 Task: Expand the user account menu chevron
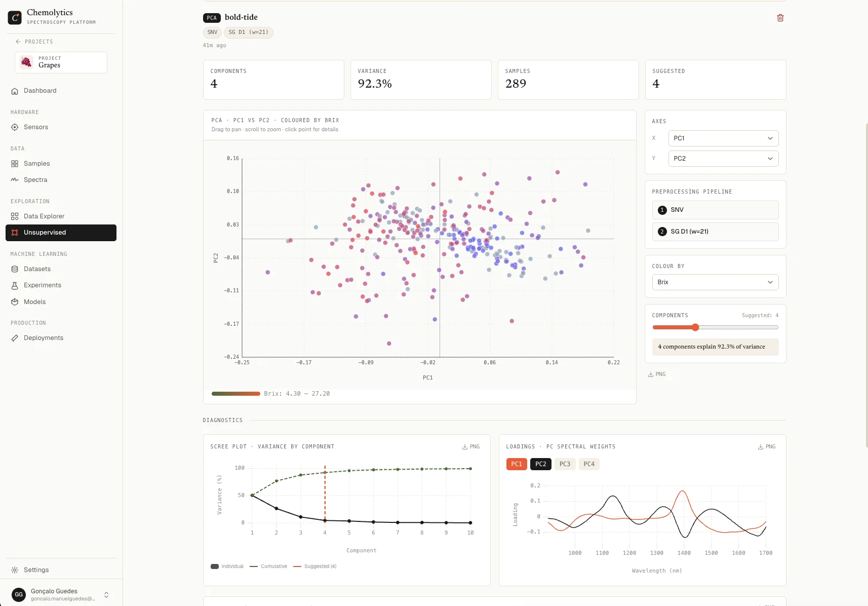click(106, 595)
